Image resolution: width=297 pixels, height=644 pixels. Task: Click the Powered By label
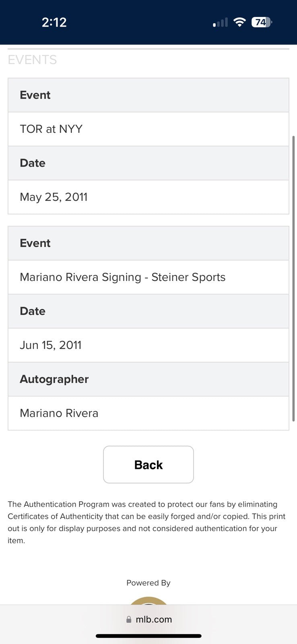[x=148, y=583]
